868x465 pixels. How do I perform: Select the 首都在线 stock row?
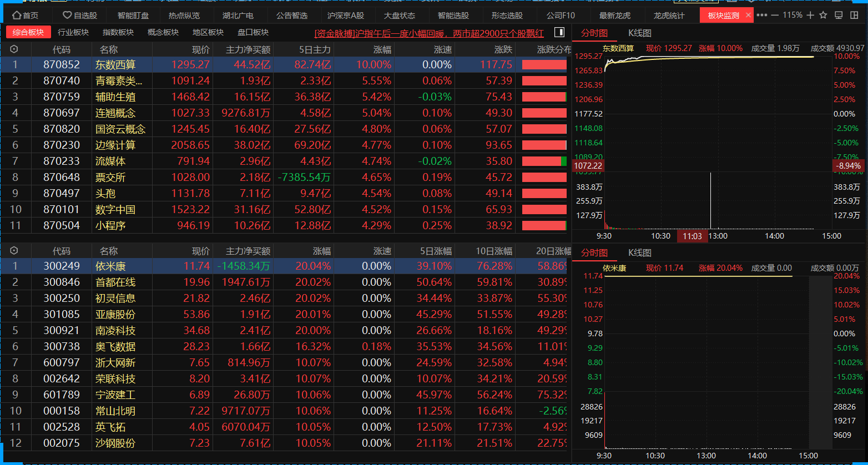pos(286,282)
